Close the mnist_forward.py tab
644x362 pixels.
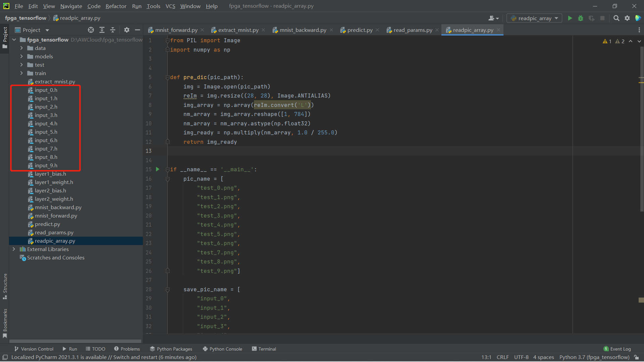[x=202, y=30]
